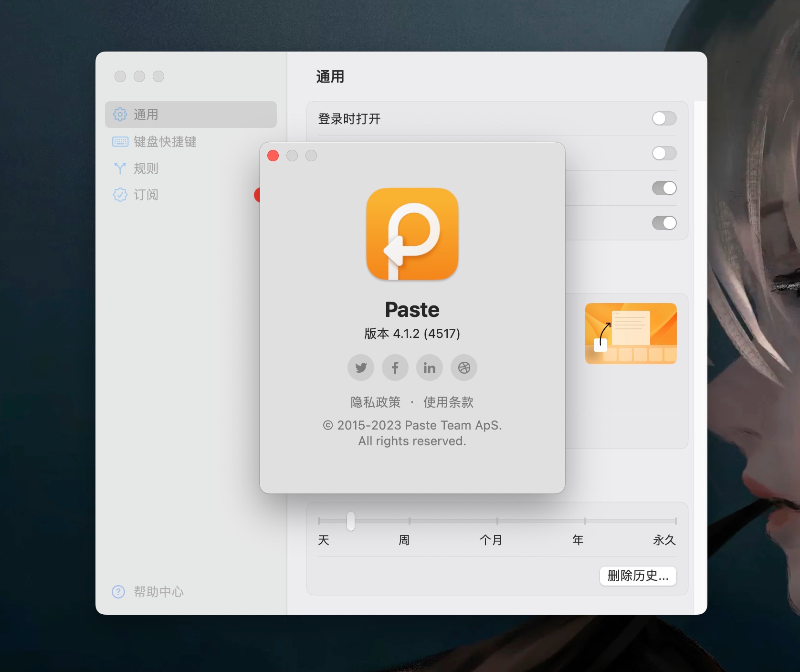Viewport: 800px width, 672px height.
Task: Click the gear icon beside 通用
Action: (x=120, y=115)
